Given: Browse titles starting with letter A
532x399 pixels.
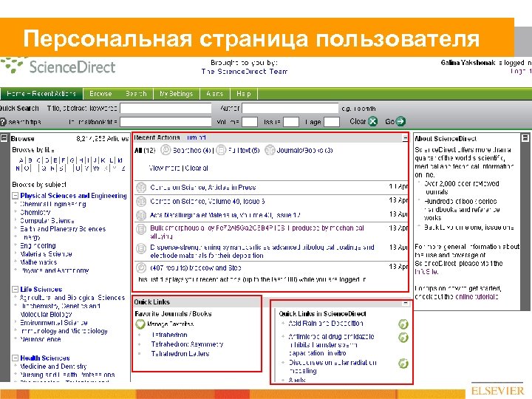Looking at the screenshot, I should tap(21, 160).
